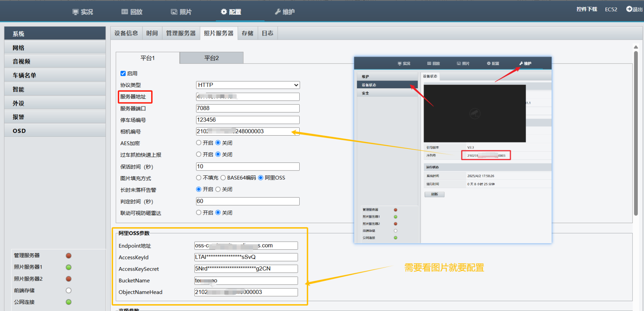
Task: Switch to the 存储 tab
Action: click(x=248, y=33)
